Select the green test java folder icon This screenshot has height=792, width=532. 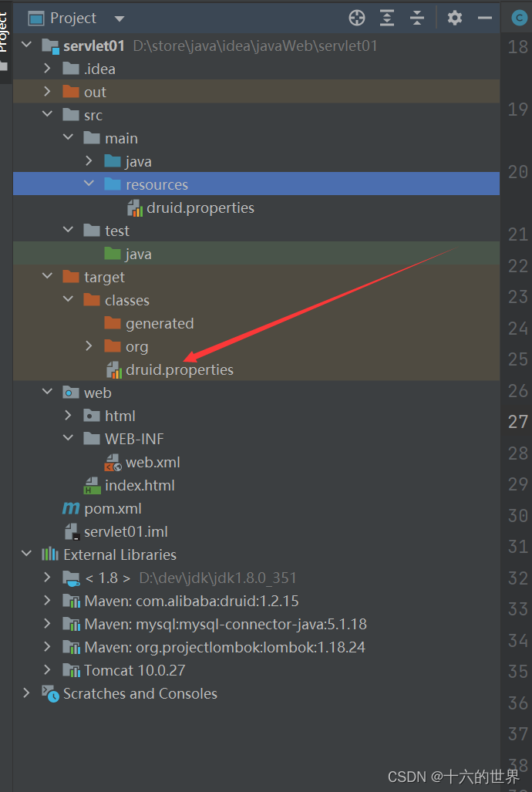coord(113,254)
